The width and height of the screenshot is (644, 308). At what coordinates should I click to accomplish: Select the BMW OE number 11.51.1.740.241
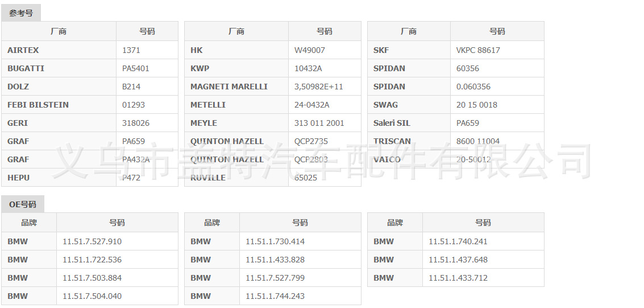tap(458, 241)
